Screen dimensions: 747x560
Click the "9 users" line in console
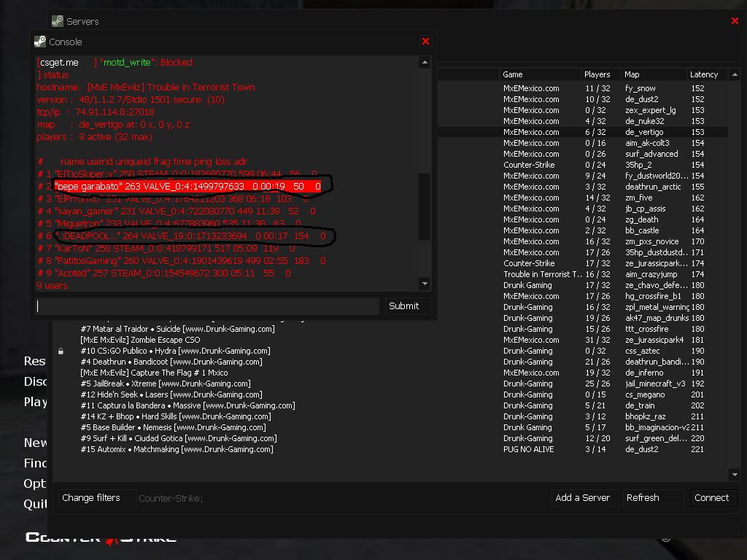(52, 285)
